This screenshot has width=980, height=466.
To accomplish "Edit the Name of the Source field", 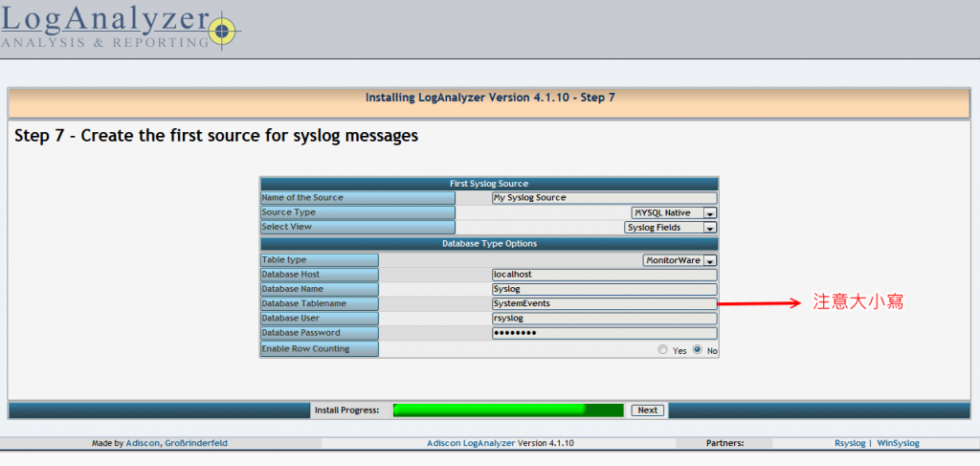I will pos(604,198).
